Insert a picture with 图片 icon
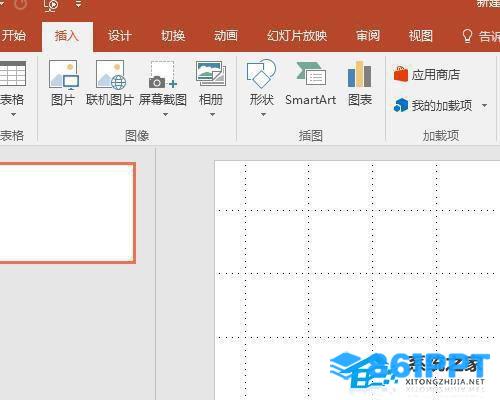The image size is (500, 400). tap(63, 83)
